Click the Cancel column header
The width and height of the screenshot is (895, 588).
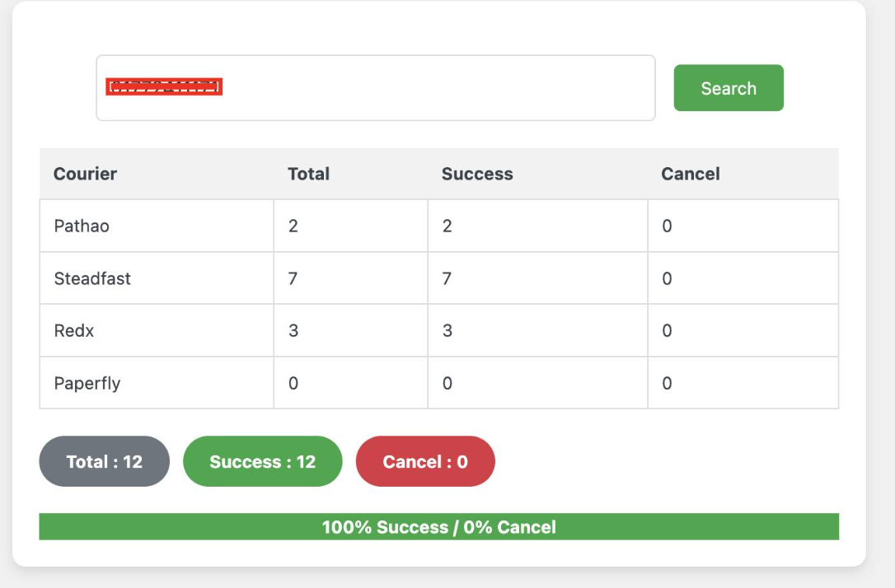click(x=691, y=174)
